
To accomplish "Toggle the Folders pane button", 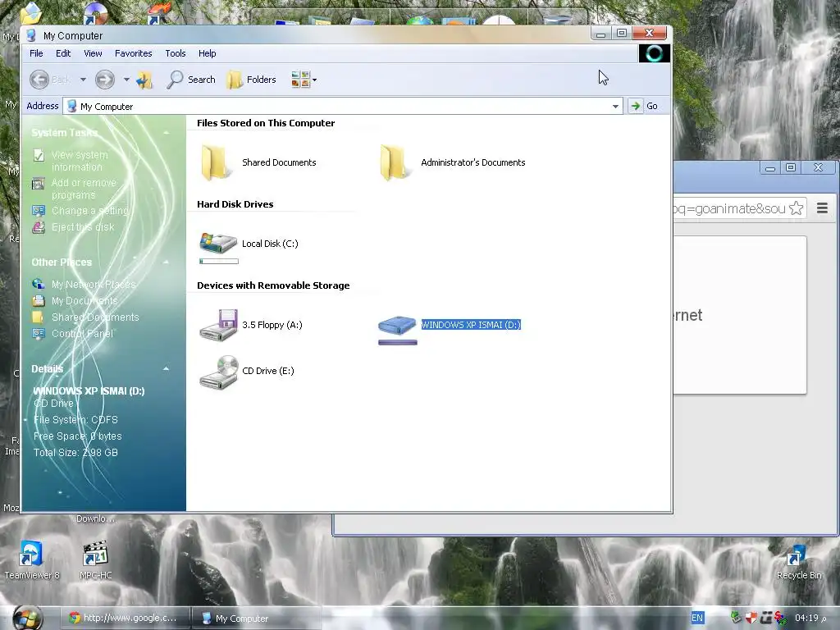I will [251, 80].
